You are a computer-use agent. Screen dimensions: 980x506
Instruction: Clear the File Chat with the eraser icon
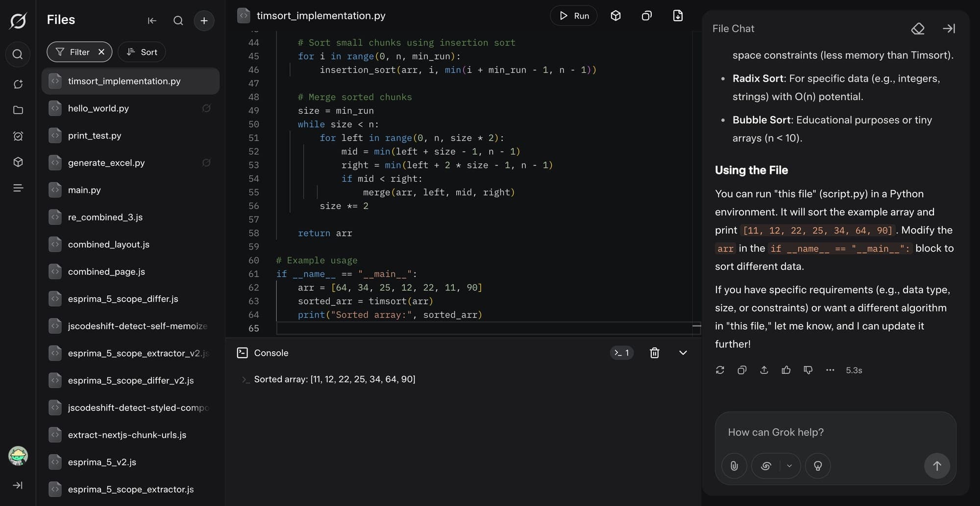click(x=918, y=28)
